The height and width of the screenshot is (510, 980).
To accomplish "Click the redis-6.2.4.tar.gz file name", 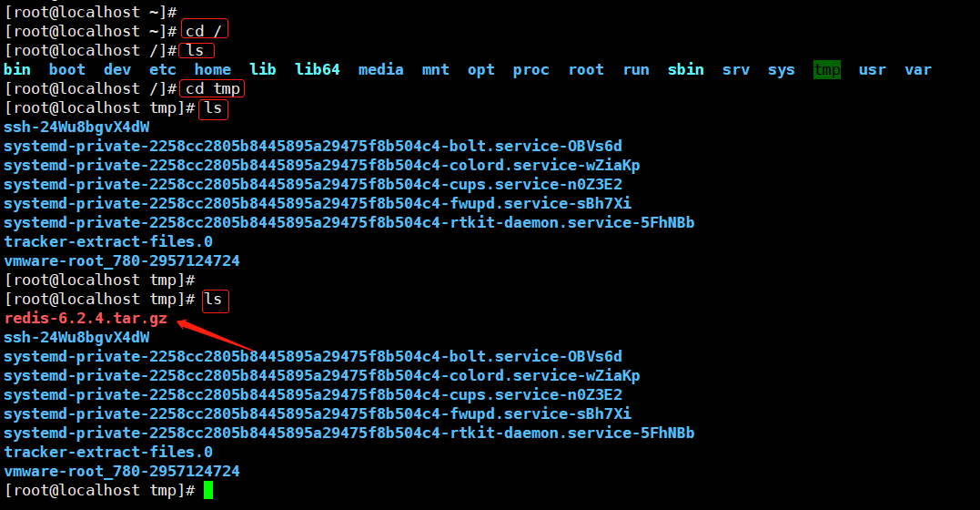I will pos(86,319).
